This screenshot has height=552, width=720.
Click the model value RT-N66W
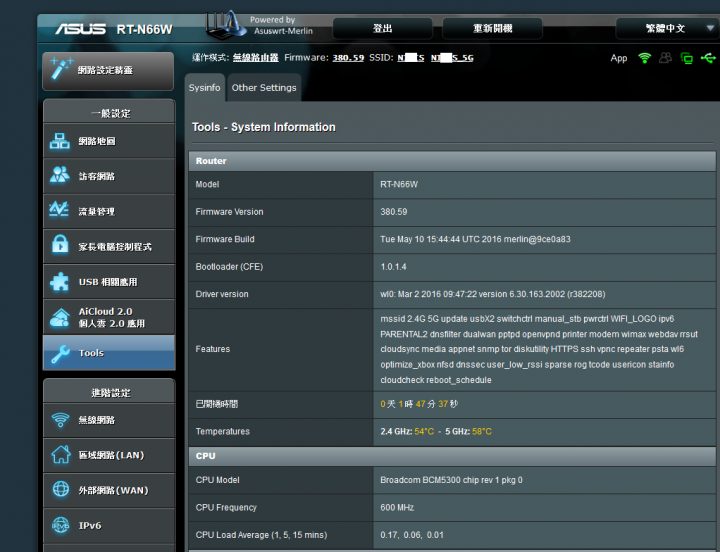point(399,184)
